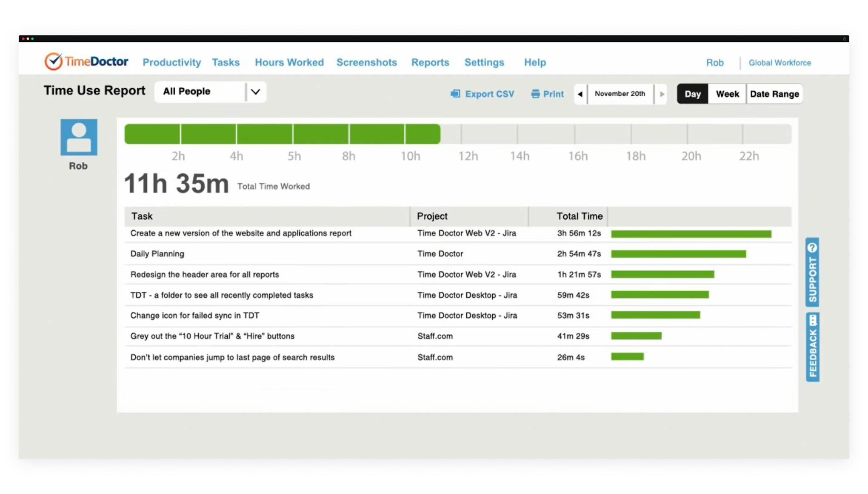
Task: Select 'Grey out the 10 Hour Trial' task
Action: [212, 336]
